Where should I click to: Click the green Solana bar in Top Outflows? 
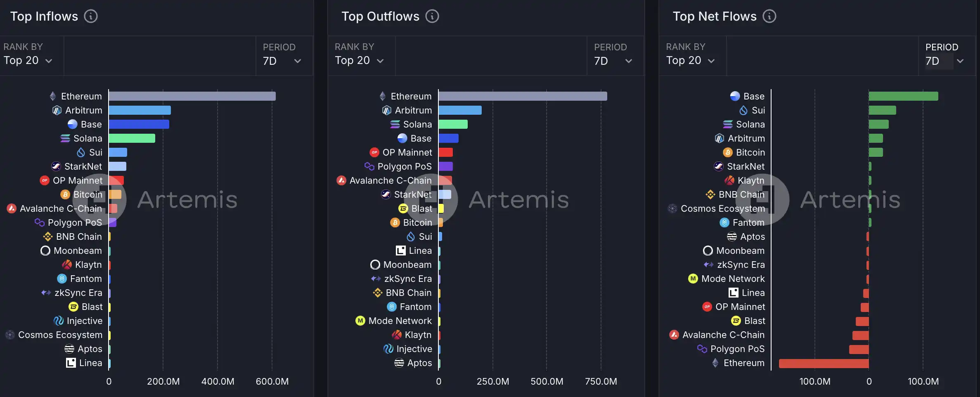point(453,124)
